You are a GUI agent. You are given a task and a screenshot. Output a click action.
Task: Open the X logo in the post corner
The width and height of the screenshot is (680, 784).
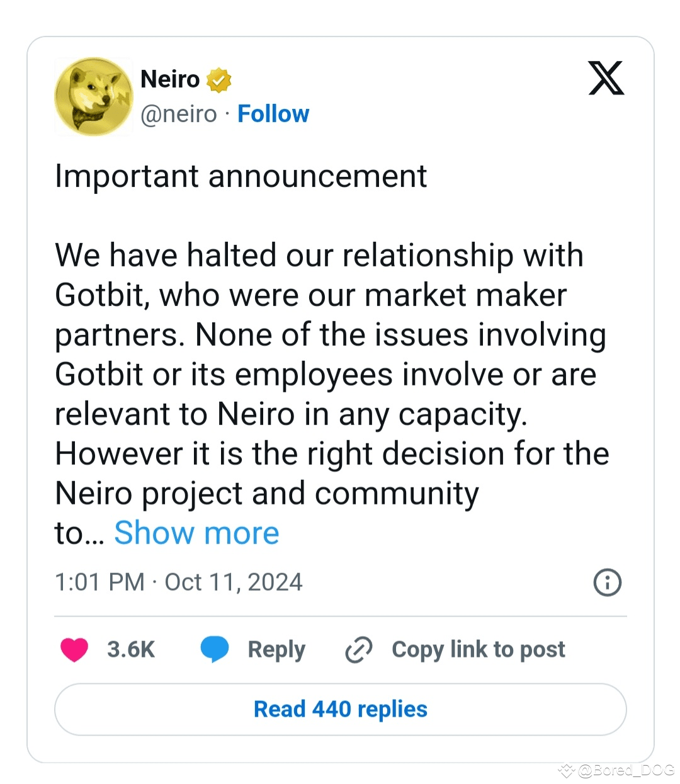pyautogui.click(x=606, y=78)
